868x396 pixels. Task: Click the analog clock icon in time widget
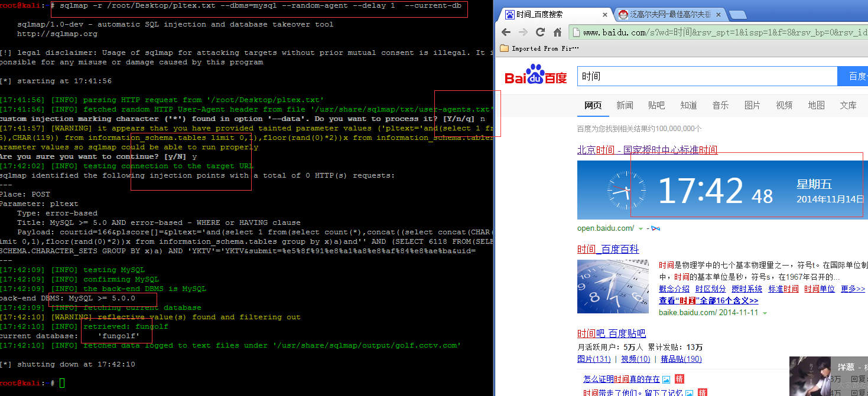pos(626,191)
